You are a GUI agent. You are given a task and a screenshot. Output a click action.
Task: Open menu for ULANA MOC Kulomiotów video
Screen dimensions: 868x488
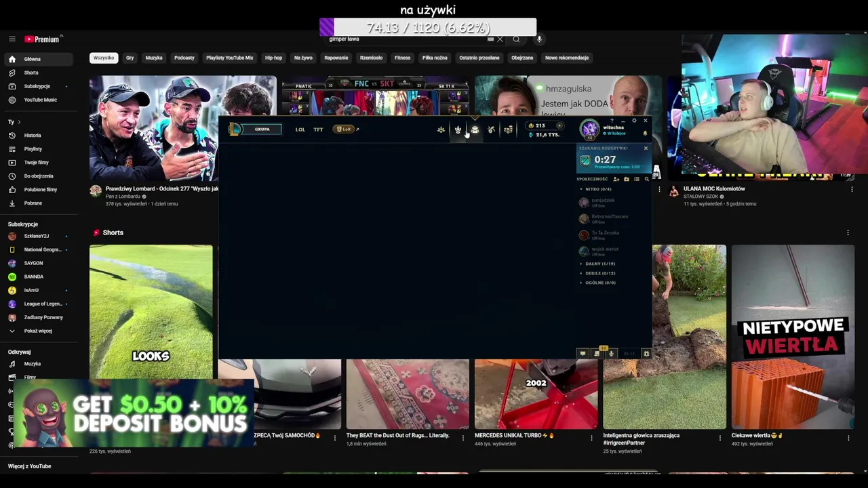(852, 190)
